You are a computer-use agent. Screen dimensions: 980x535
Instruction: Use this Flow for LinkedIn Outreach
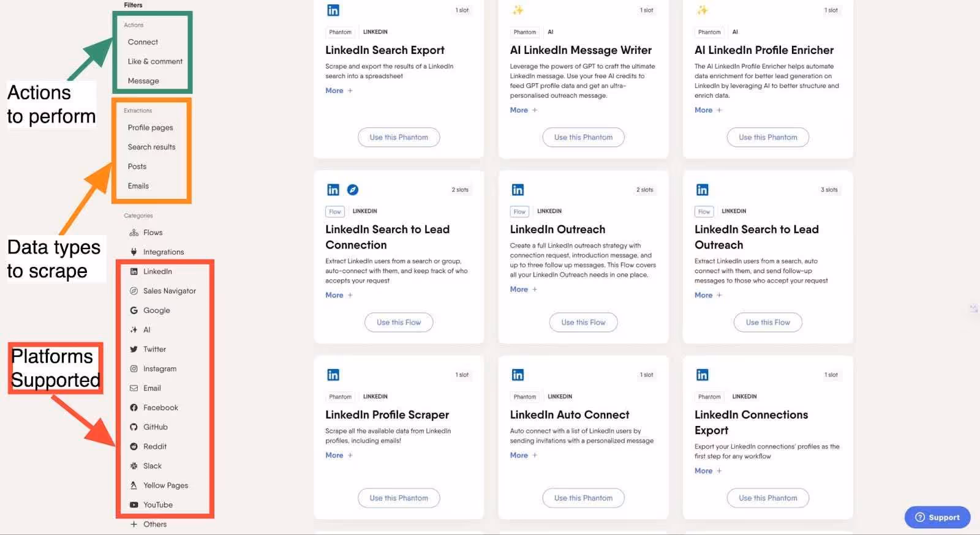[x=583, y=323]
